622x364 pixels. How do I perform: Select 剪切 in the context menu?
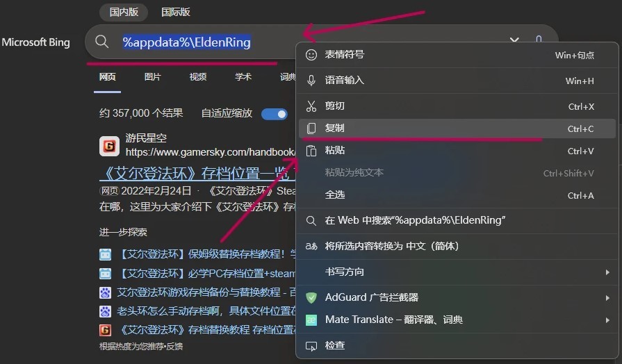pyautogui.click(x=457, y=106)
